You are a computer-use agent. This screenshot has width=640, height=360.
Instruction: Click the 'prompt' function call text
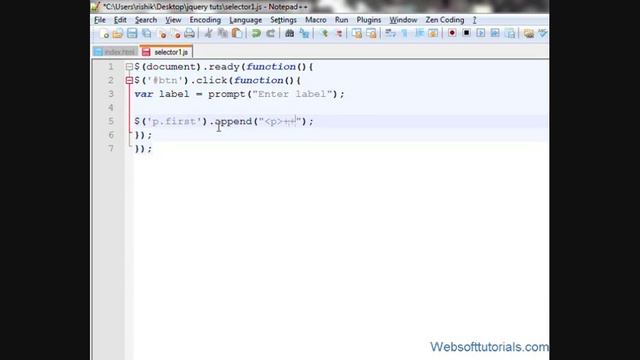click(227, 94)
